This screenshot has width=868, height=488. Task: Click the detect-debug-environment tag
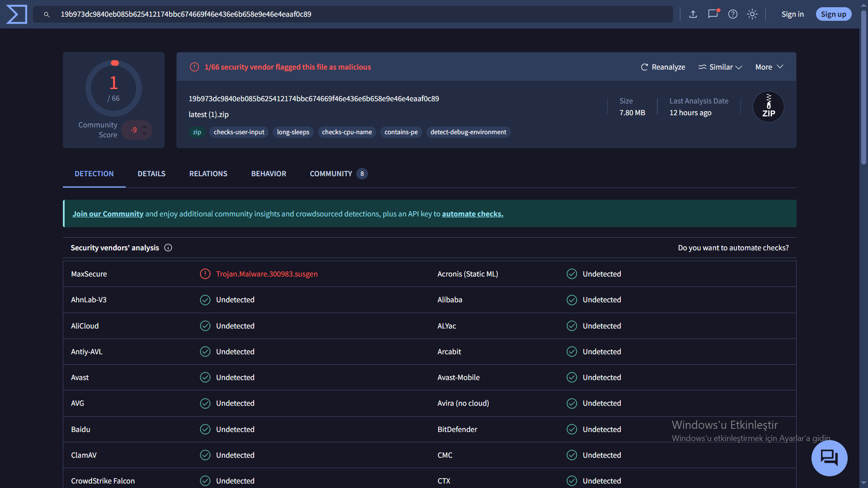click(x=468, y=132)
